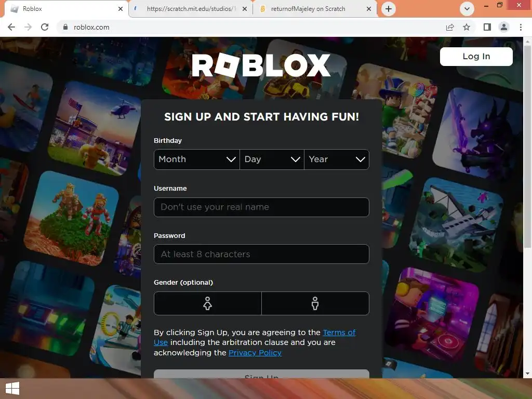Image resolution: width=532 pixels, height=399 pixels.
Task: Click the scrollbar down arrow
Action: (x=527, y=374)
